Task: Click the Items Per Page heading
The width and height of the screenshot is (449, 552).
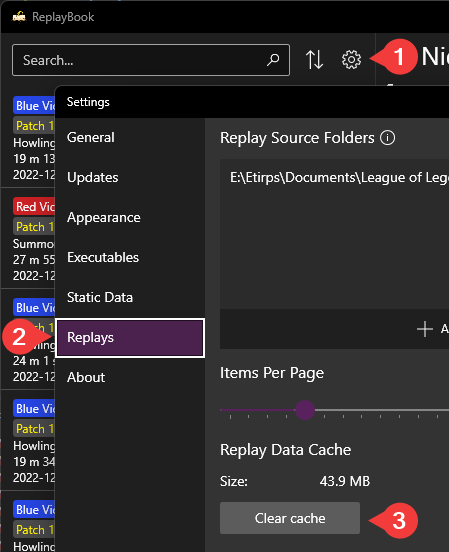Action: (272, 373)
